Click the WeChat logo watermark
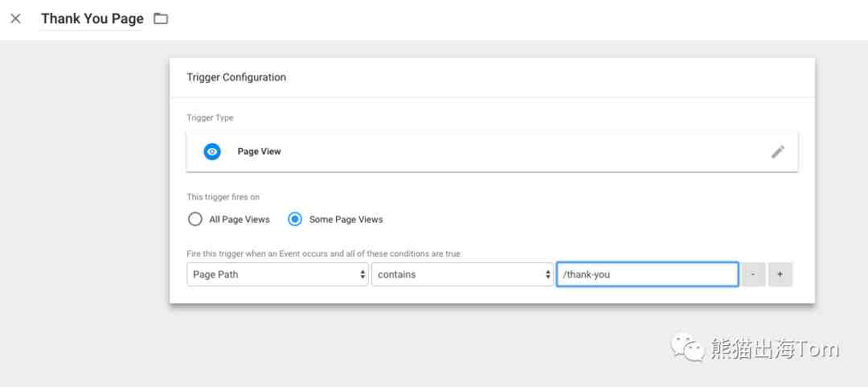 click(688, 347)
